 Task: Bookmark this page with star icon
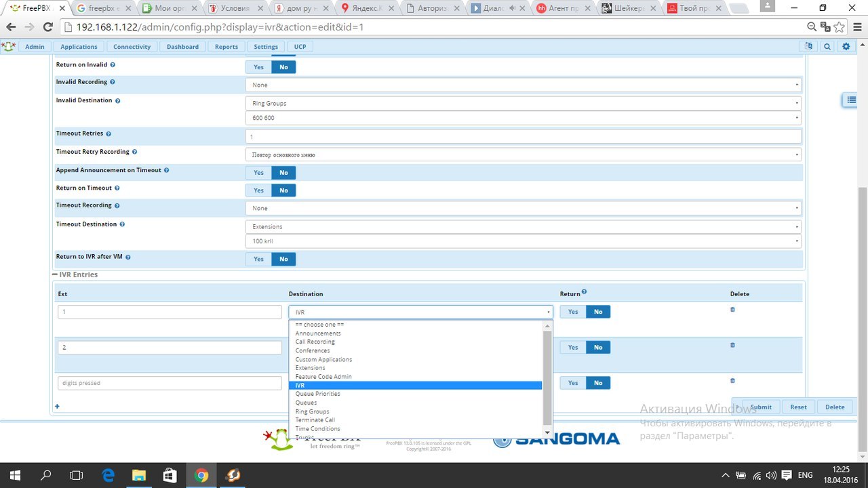tap(840, 27)
